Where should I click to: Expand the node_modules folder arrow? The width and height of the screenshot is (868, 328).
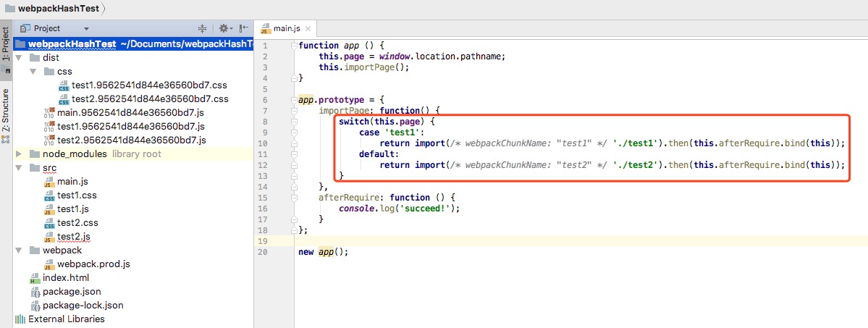click(19, 154)
